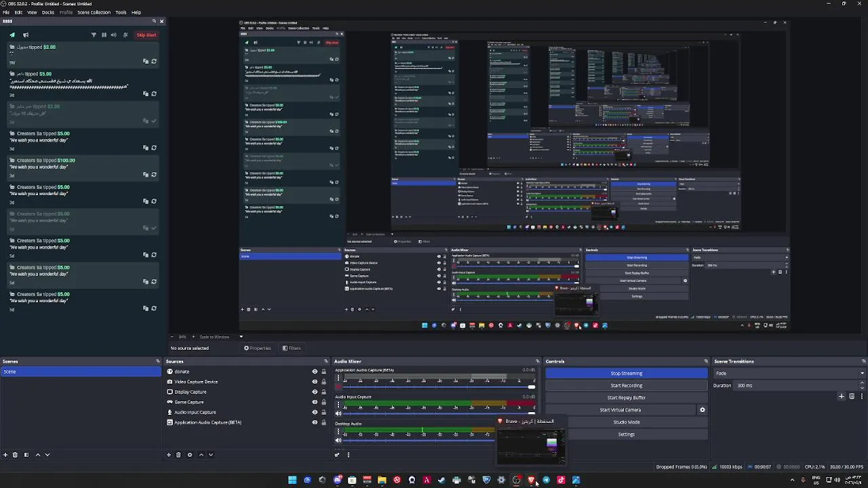This screenshot has width=868, height=488.
Task: Open the View menu
Action: (32, 12)
